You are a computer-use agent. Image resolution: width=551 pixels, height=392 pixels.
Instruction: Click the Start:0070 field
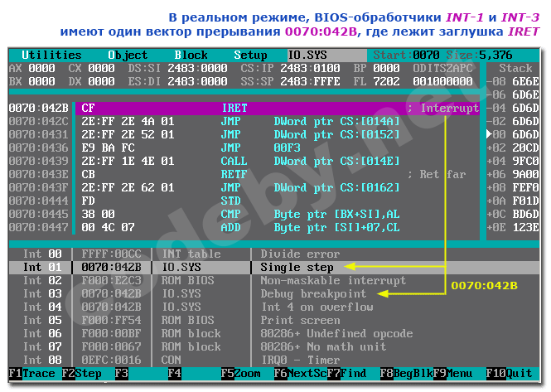tap(407, 56)
